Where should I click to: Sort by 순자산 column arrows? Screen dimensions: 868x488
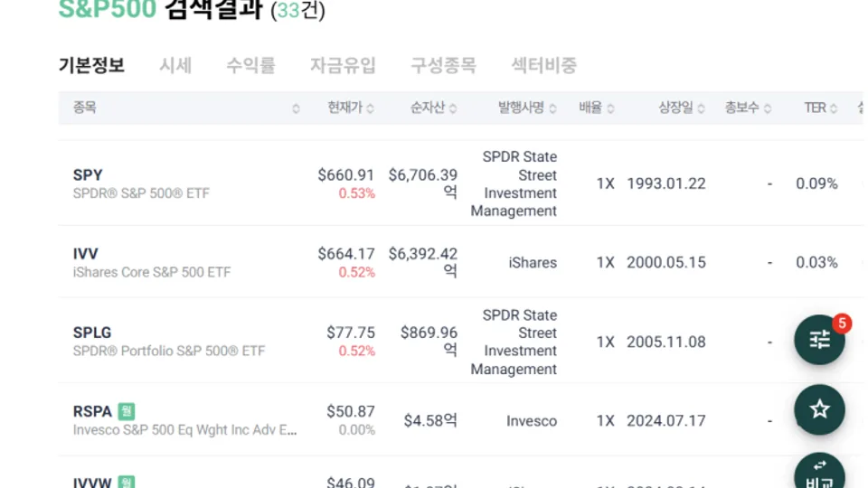click(x=453, y=108)
